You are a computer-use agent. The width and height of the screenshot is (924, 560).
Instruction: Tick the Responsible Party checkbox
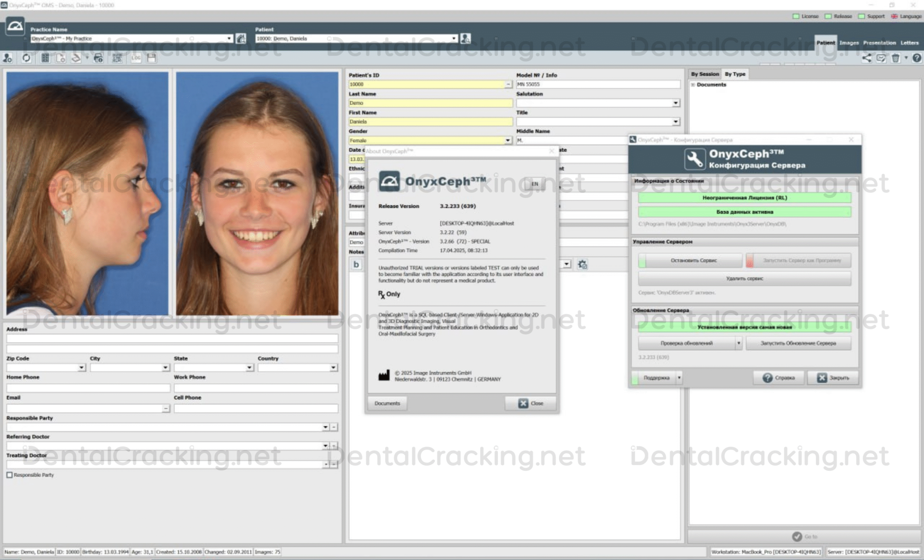pyautogui.click(x=9, y=475)
